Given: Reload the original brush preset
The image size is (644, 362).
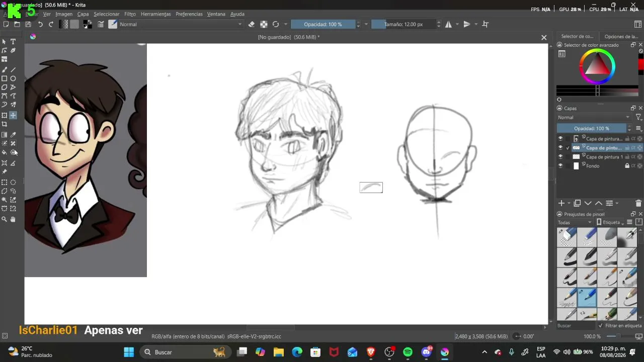Looking at the screenshot, I should 276,24.
